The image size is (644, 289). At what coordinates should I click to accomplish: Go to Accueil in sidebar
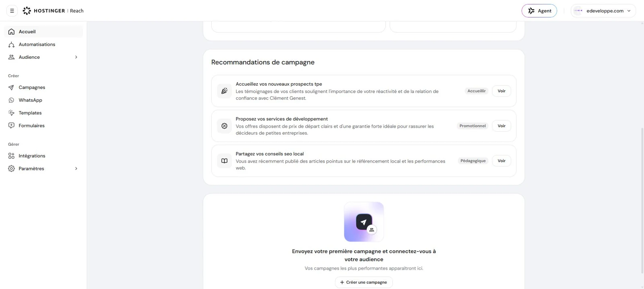43,31
